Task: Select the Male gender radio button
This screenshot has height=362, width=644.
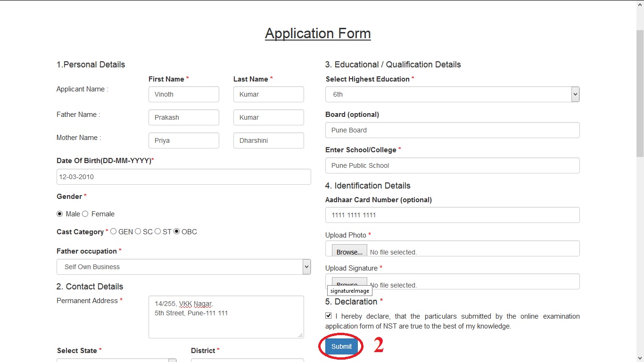Action: pos(60,214)
